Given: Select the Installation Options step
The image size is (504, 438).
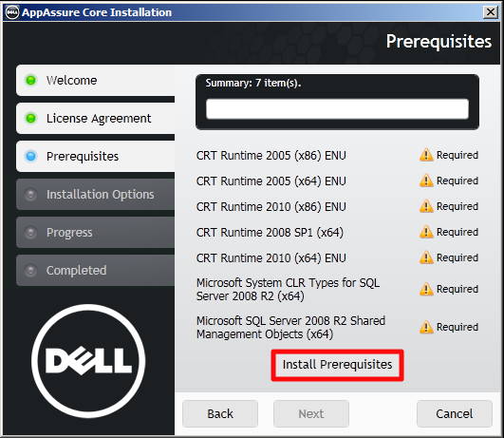Looking at the screenshot, I should click(96, 195).
